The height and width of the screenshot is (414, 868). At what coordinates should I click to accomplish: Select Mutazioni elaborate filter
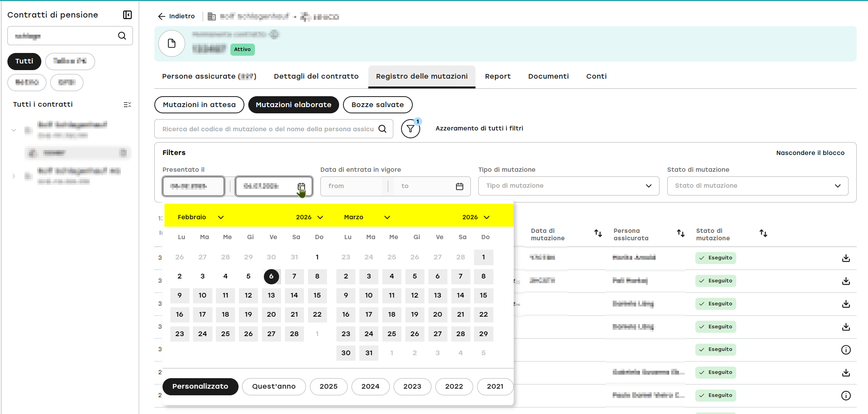point(293,105)
